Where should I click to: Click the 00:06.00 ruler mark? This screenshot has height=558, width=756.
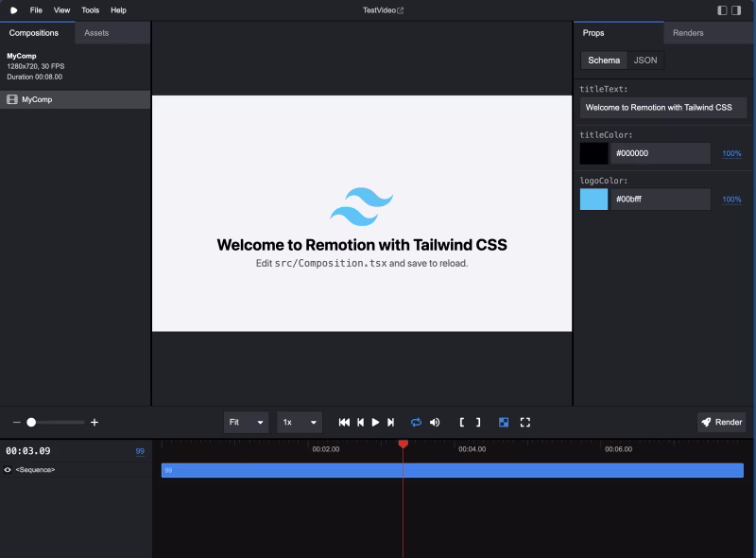pyautogui.click(x=619, y=449)
